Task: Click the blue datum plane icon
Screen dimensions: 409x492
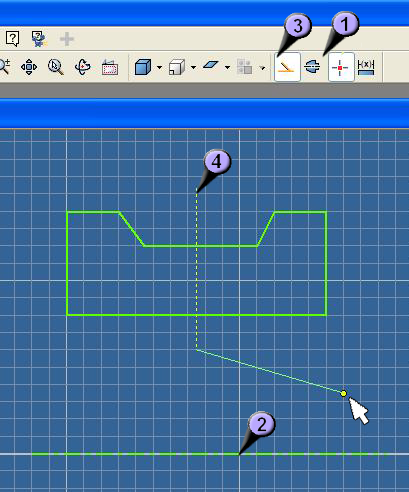Action: coord(210,65)
